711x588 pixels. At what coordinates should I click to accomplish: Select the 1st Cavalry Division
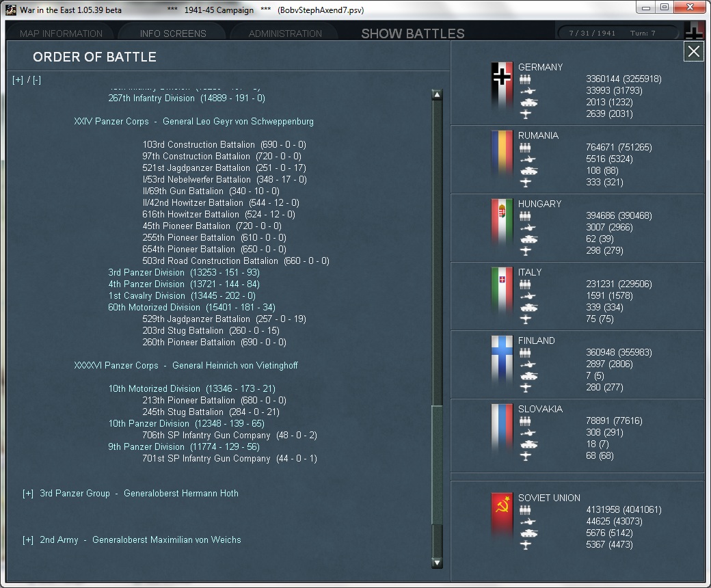point(182,296)
